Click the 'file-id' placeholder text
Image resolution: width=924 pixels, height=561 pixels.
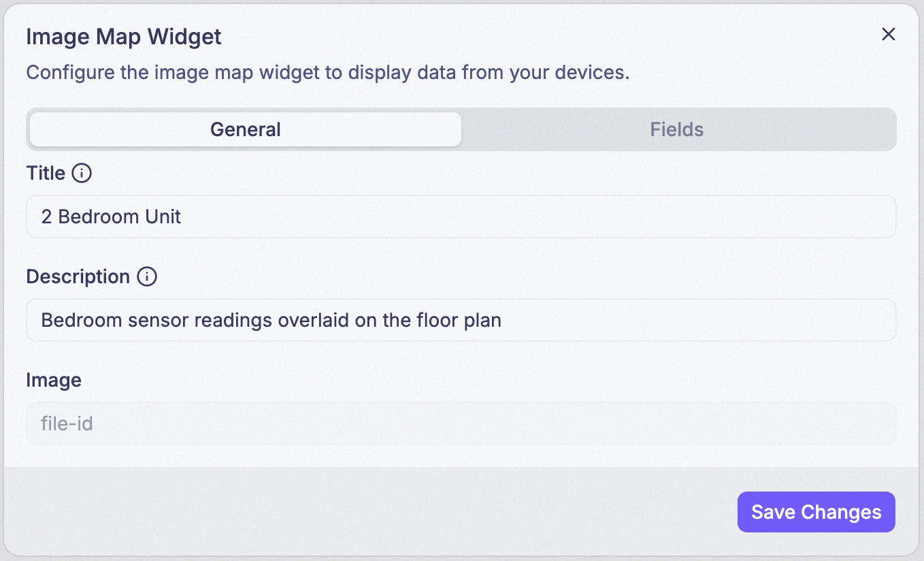tap(67, 423)
